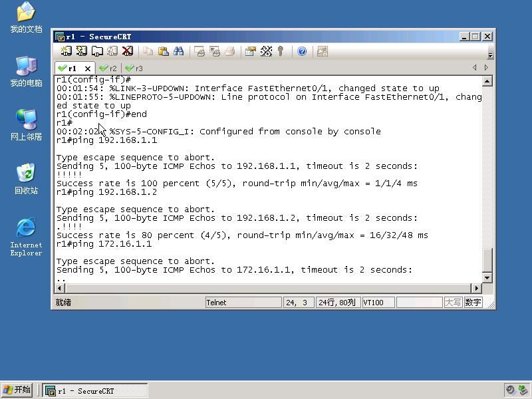The image size is (532, 399).
Task: Click the Public Key Assistant key icon
Action: [280, 51]
